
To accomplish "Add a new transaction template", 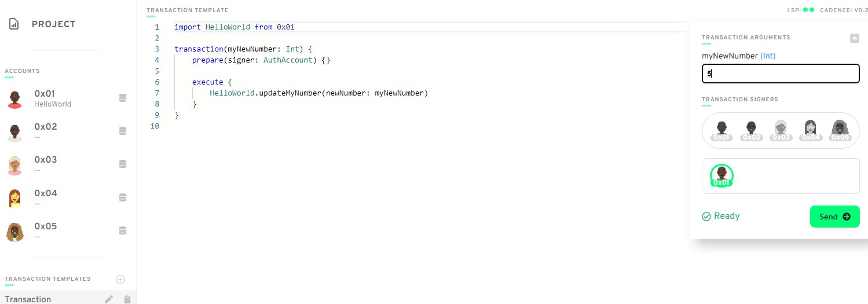I will click(x=120, y=279).
